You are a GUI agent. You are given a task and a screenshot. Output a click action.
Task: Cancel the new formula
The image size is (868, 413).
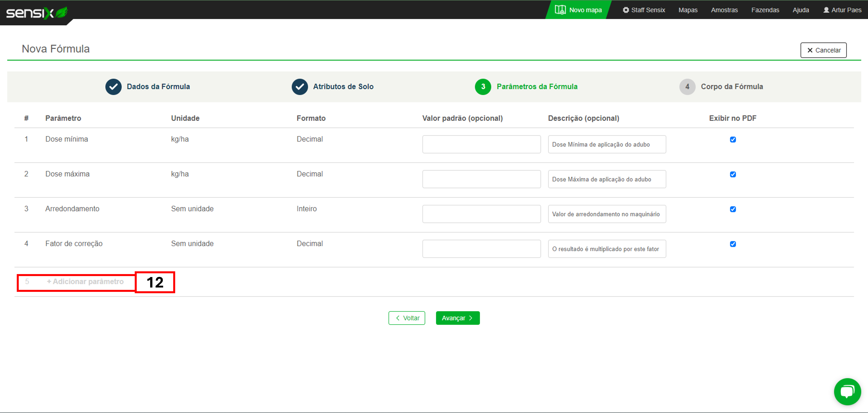[x=823, y=50]
